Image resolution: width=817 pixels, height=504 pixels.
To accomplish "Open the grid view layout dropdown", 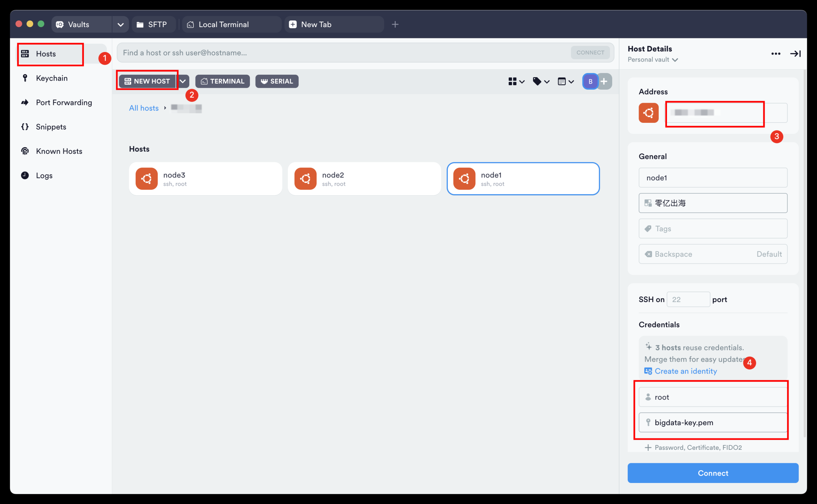I will click(x=516, y=81).
